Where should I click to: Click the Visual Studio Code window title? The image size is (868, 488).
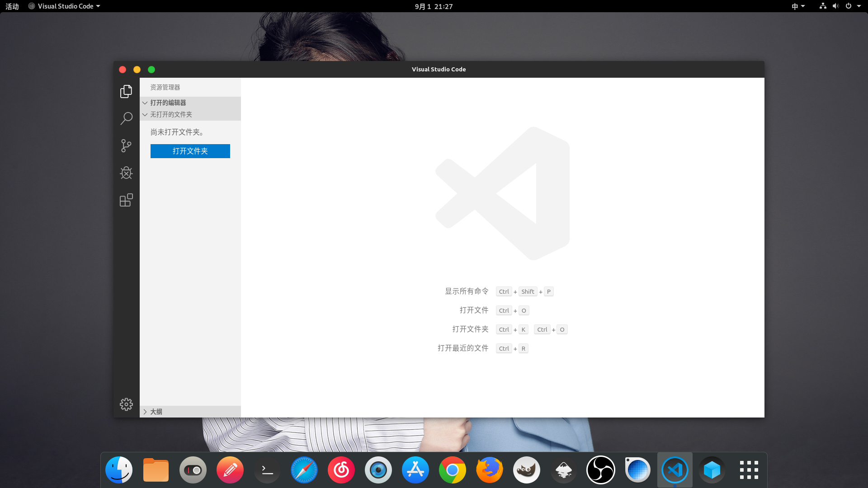[x=439, y=69]
